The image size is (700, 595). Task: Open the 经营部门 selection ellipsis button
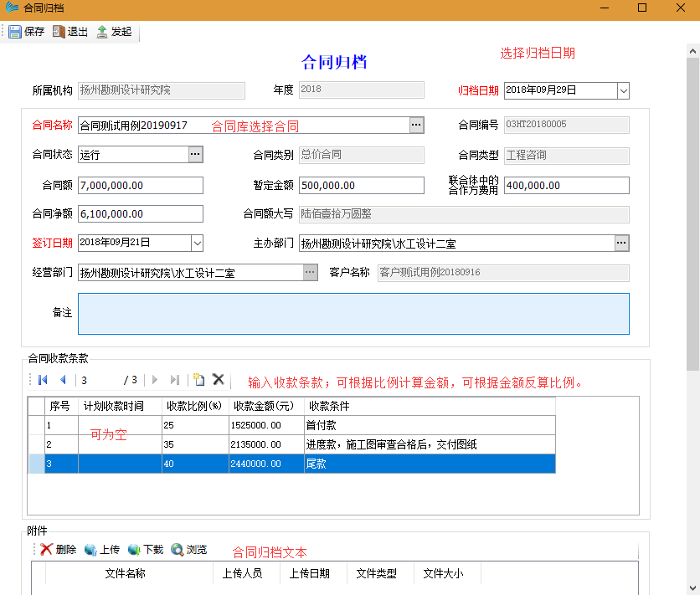[311, 272]
